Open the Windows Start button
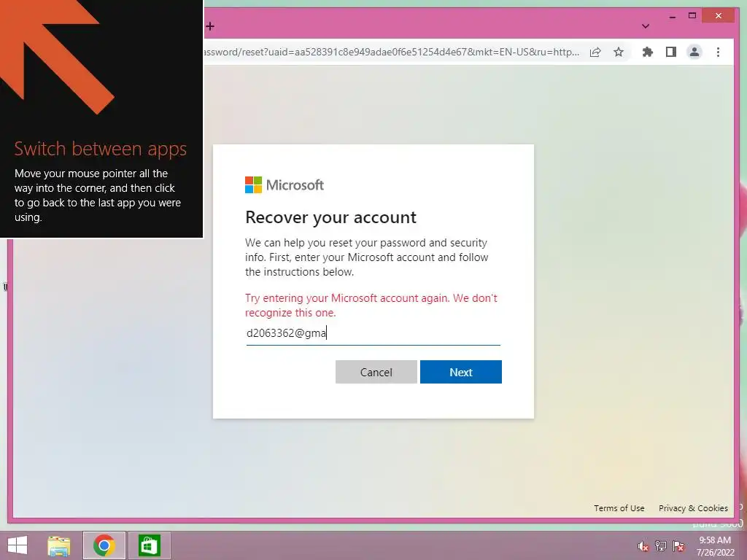The height and width of the screenshot is (560, 747). click(x=18, y=545)
